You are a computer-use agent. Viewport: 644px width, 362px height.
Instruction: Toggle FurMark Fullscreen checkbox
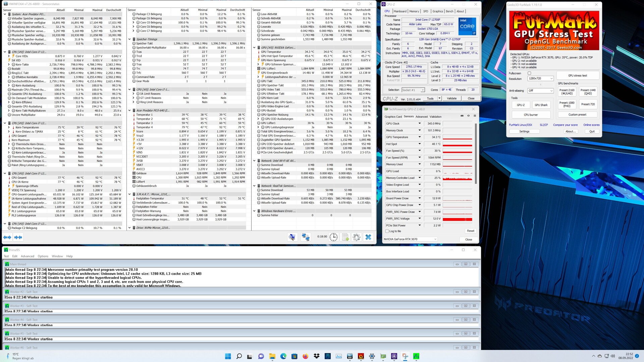(529, 73)
